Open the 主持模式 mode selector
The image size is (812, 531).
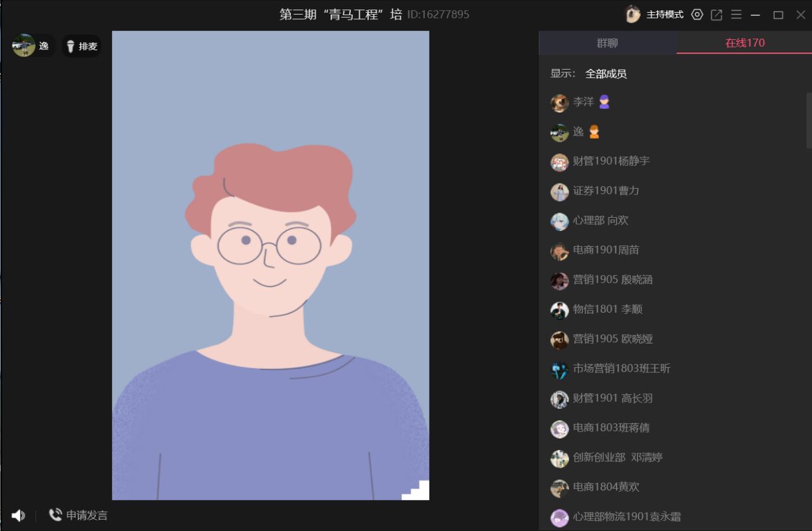click(x=665, y=15)
